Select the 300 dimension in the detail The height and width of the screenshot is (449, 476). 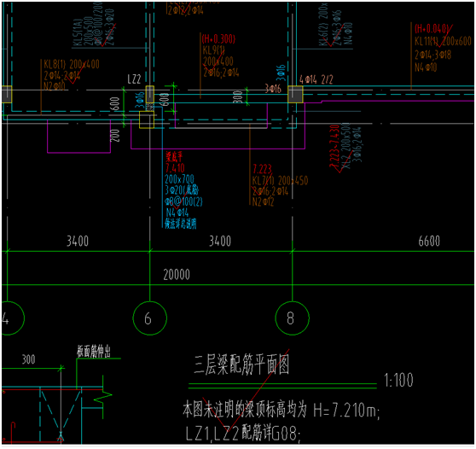point(28,359)
